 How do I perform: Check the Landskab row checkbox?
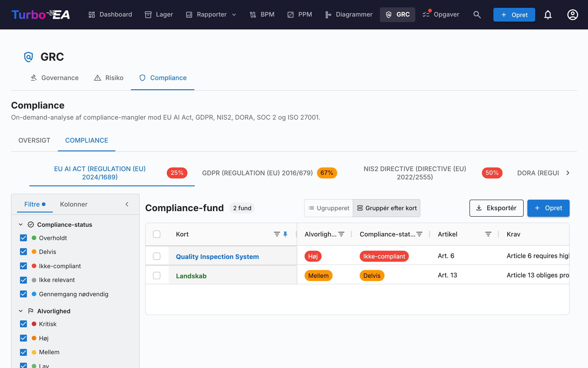coord(157,276)
